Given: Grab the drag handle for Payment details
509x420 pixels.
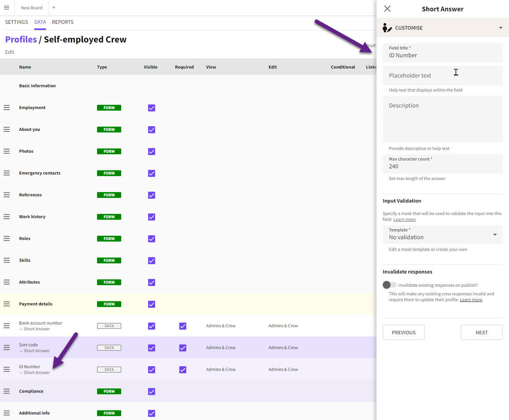Looking at the screenshot, I should (x=7, y=304).
